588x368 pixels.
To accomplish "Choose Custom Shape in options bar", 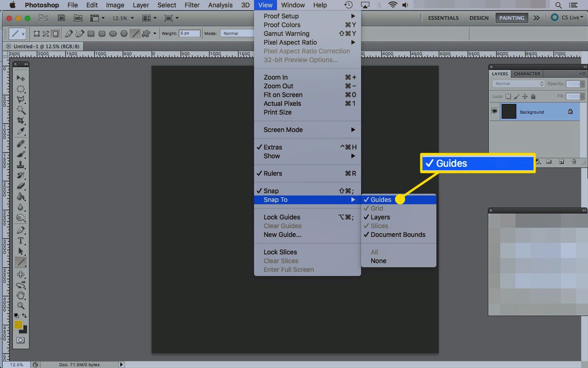I will point(146,34).
